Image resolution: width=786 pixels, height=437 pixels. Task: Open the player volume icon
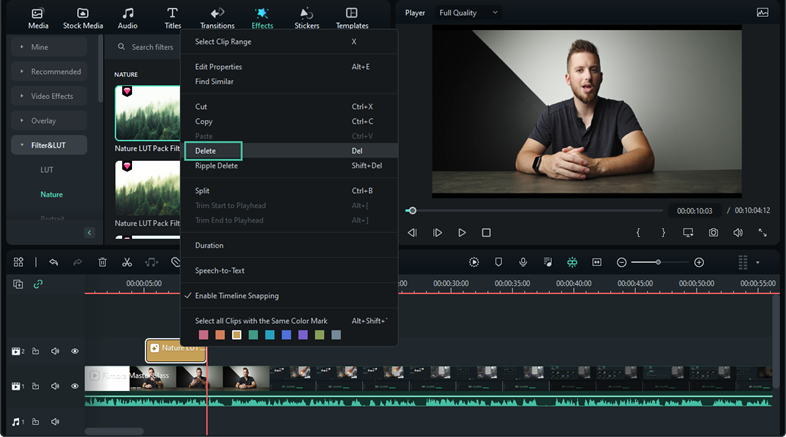(738, 233)
